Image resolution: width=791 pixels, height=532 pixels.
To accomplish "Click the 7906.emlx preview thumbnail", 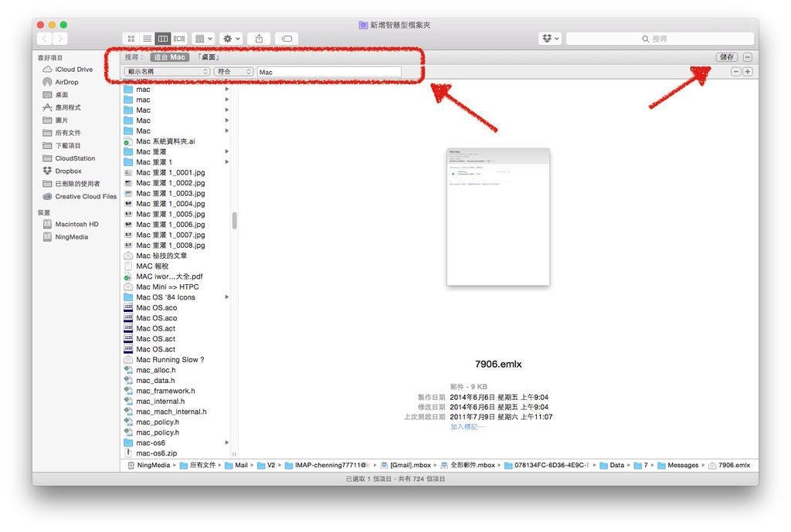I will click(x=498, y=217).
